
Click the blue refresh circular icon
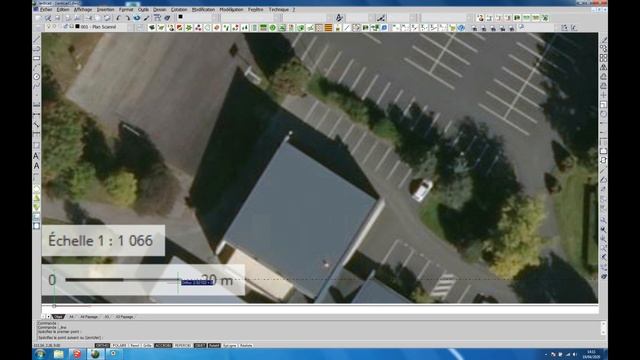[x=137, y=18]
